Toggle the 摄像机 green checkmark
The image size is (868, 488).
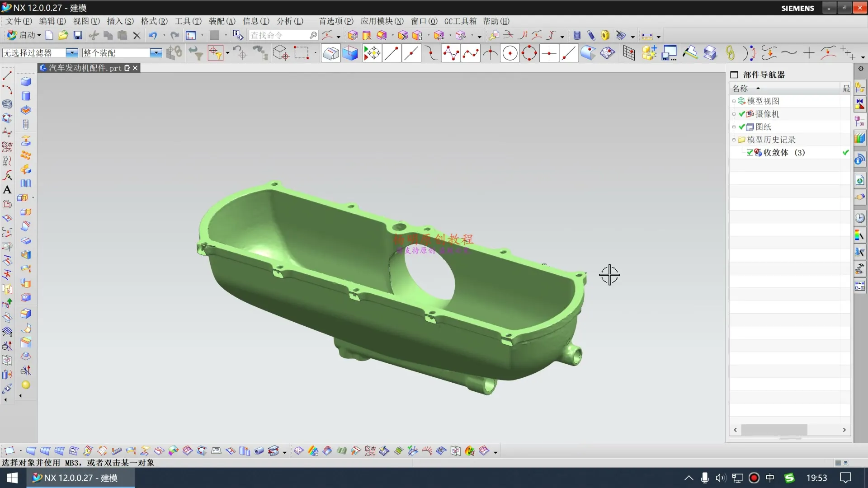pyautogui.click(x=742, y=114)
